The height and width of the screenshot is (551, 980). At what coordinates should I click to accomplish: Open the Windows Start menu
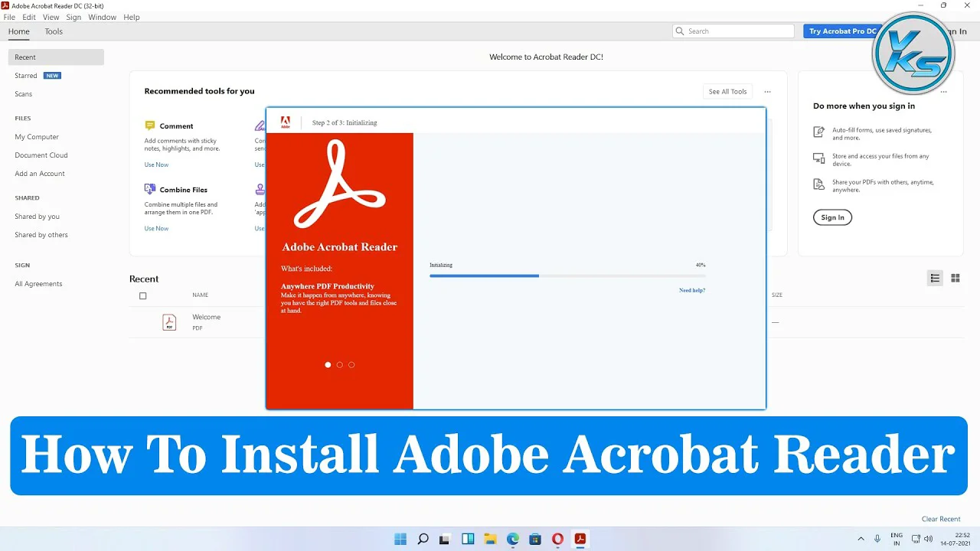[400, 539]
